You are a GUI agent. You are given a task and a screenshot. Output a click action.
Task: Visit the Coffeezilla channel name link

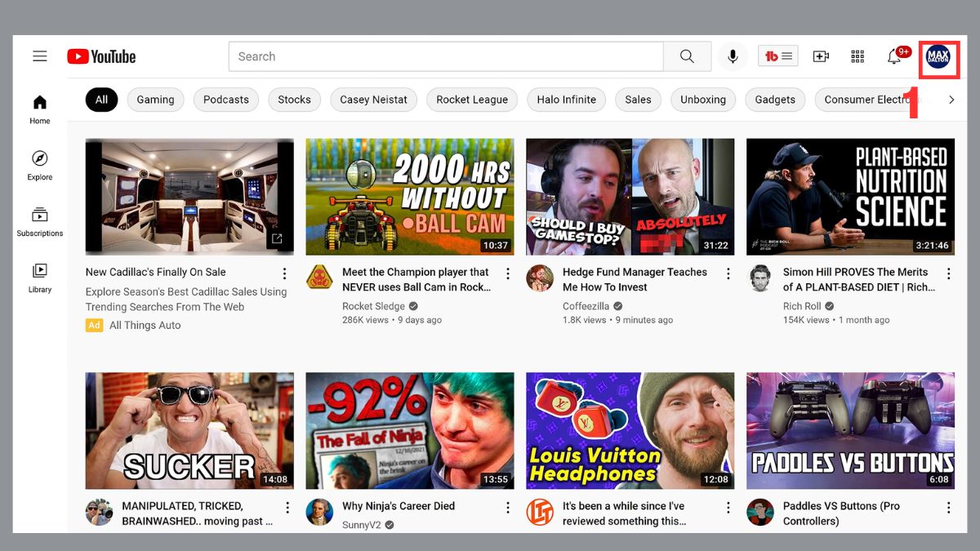pos(586,306)
